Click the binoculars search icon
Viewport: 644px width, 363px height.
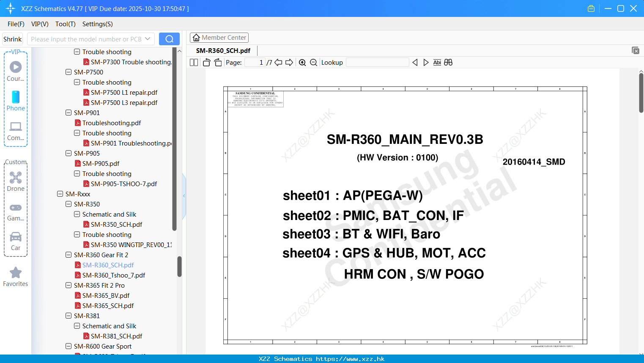click(448, 63)
